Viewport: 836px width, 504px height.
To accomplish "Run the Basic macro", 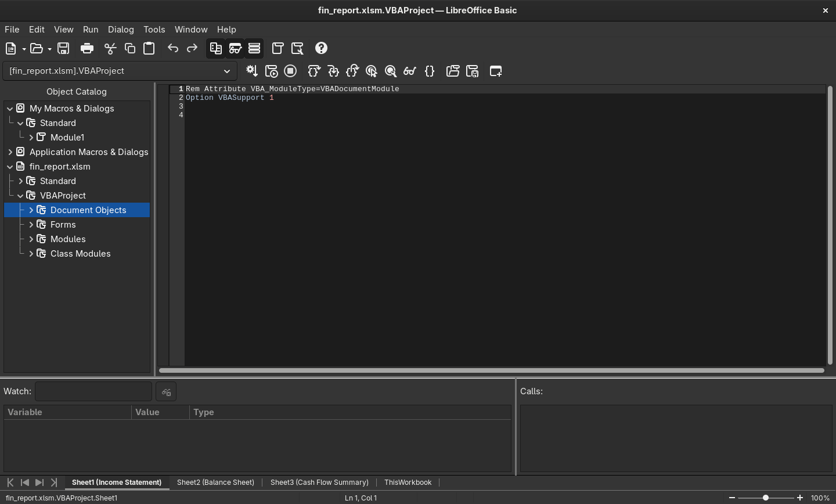I will pyautogui.click(x=271, y=71).
